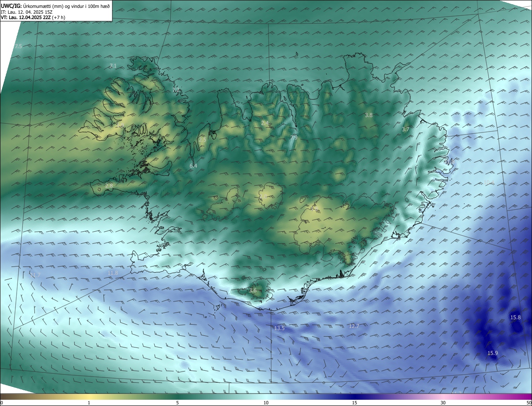Click the 7.5 value label
532x406 pixels.
(x=18, y=46)
